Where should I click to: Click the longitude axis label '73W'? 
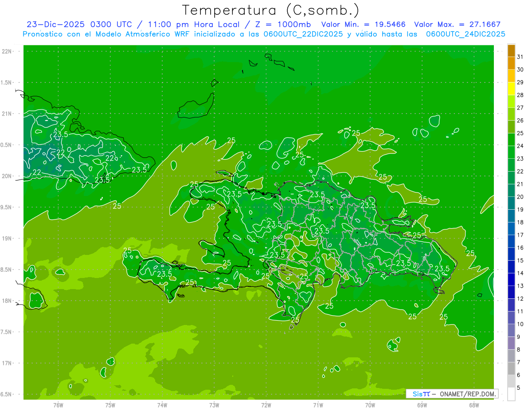click(x=214, y=405)
